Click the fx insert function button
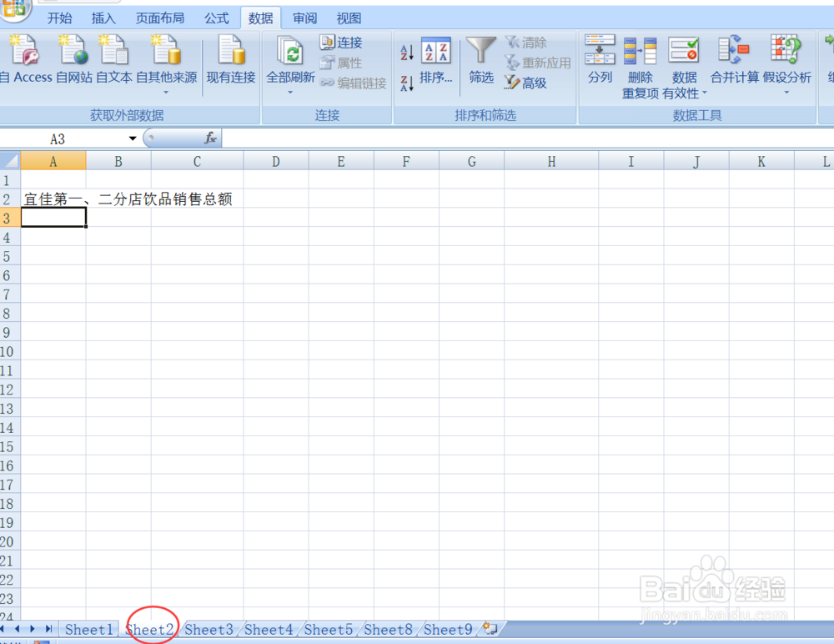The height and width of the screenshot is (644, 834). click(x=210, y=138)
